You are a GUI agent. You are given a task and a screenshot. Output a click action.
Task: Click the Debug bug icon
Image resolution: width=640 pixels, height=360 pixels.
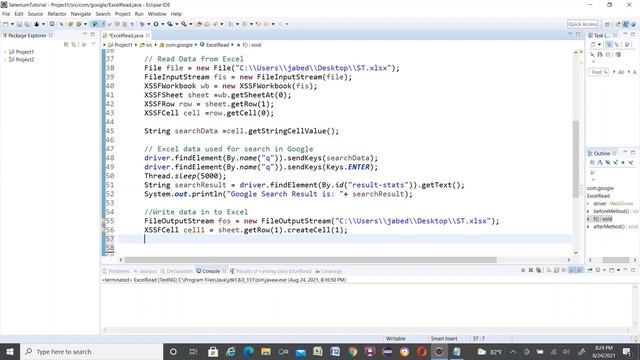(x=142, y=24)
